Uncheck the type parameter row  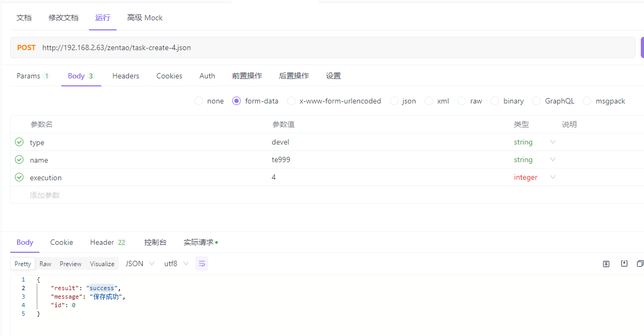click(19, 142)
